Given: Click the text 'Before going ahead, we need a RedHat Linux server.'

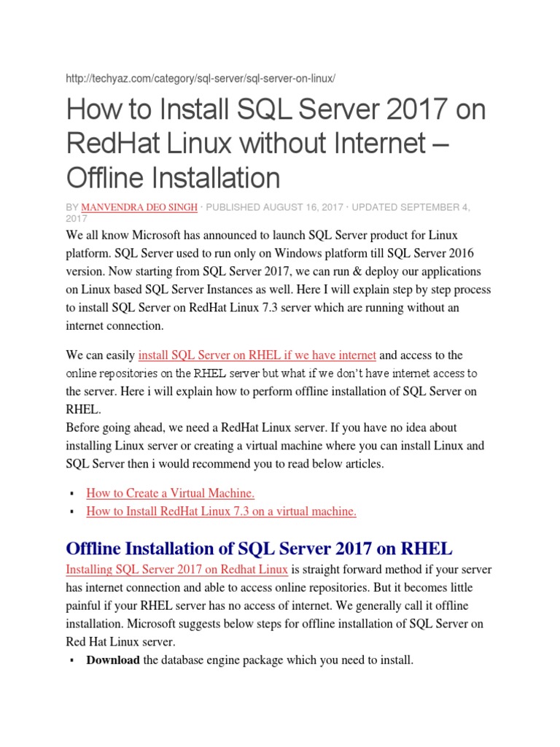Looking at the screenshot, I should pyautogui.click(x=196, y=427).
